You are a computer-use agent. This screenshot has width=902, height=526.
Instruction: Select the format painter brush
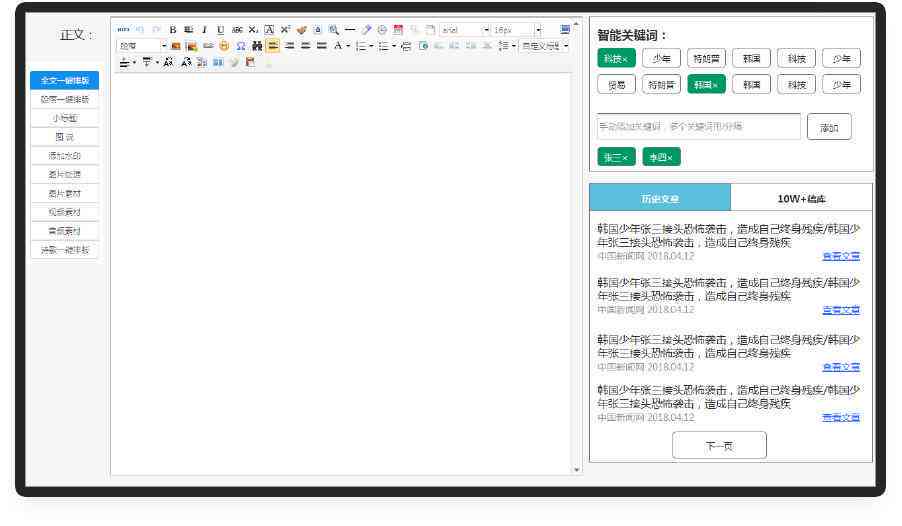tap(301, 29)
